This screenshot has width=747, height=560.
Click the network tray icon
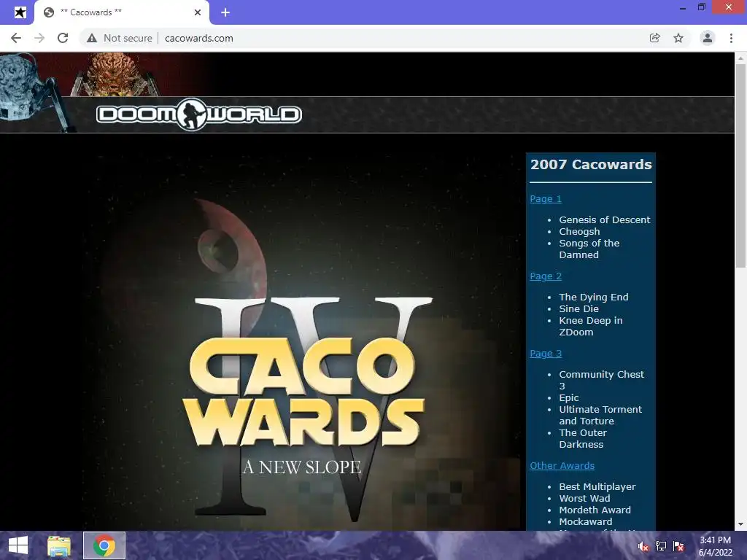click(661, 546)
